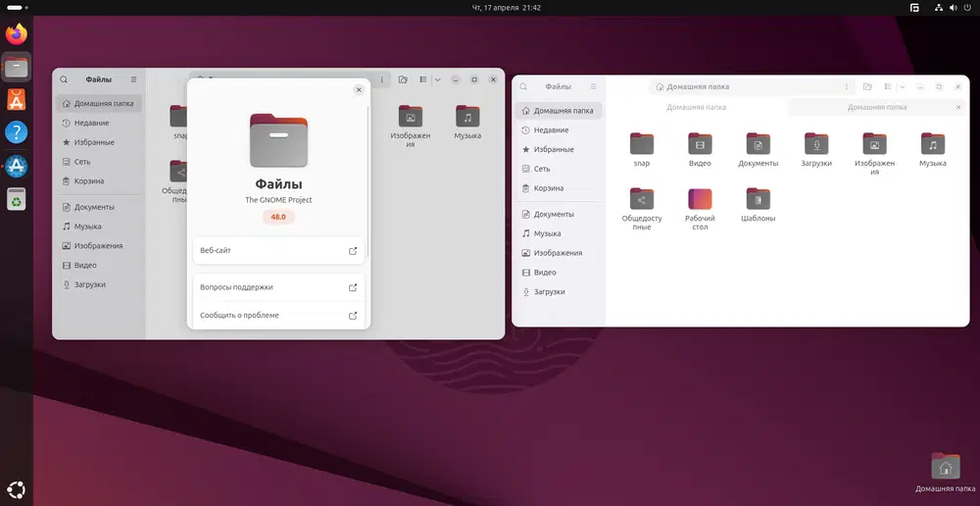
Task: Click the Files icon in the dock
Action: 17,67
